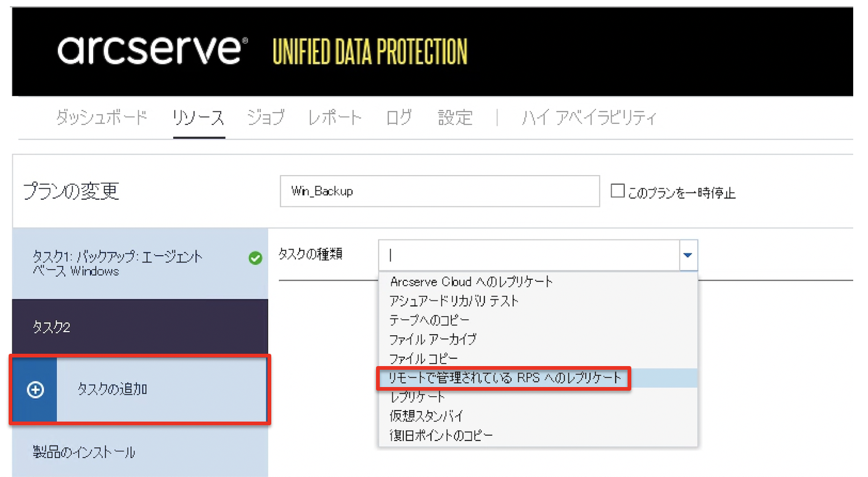Open the ダッシュボード tab
This screenshot has width=868, height=477.
coord(102,117)
